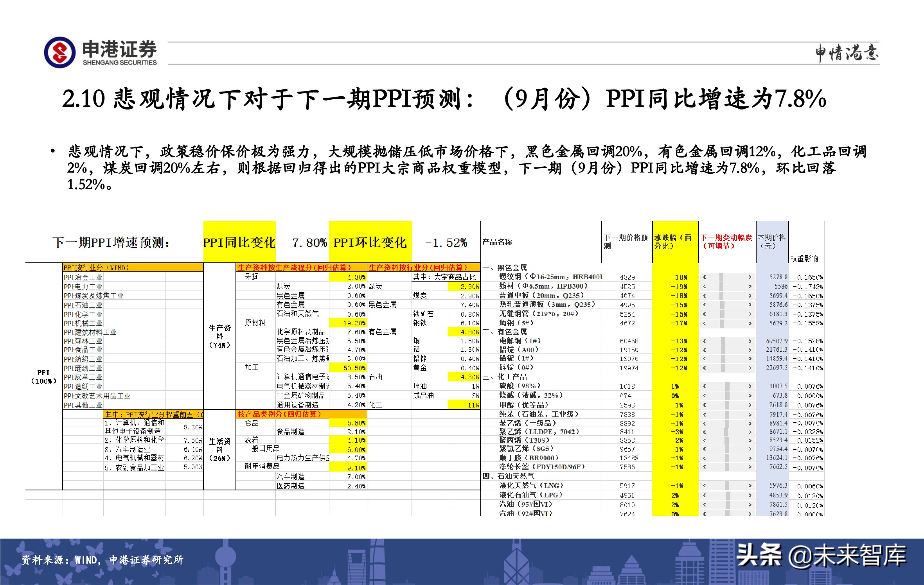The image size is (924, 585).
Task: Click the 本期价格（元）column header
Action: pyautogui.click(x=772, y=242)
